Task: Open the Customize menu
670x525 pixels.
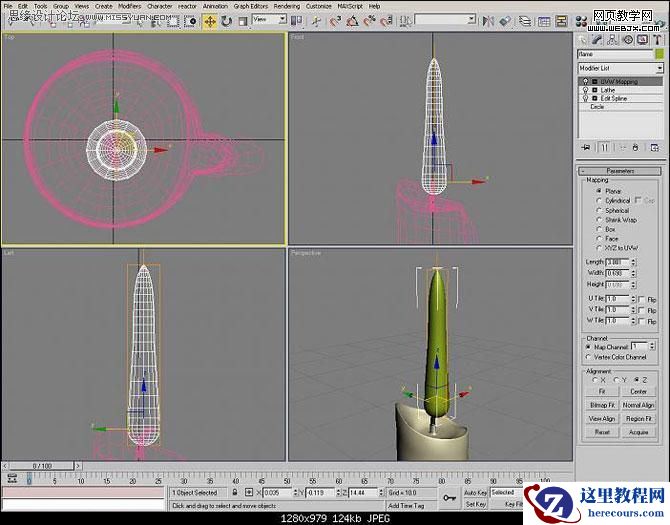Action: 318,6
